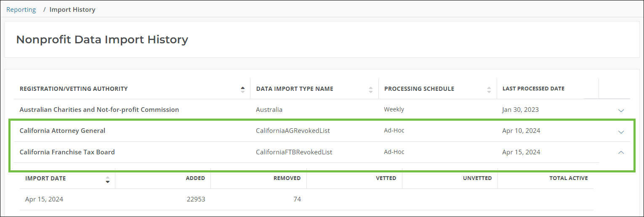This screenshot has height=217, width=644.
Task: Click the Total Active column header
Action: pyautogui.click(x=568, y=178)
